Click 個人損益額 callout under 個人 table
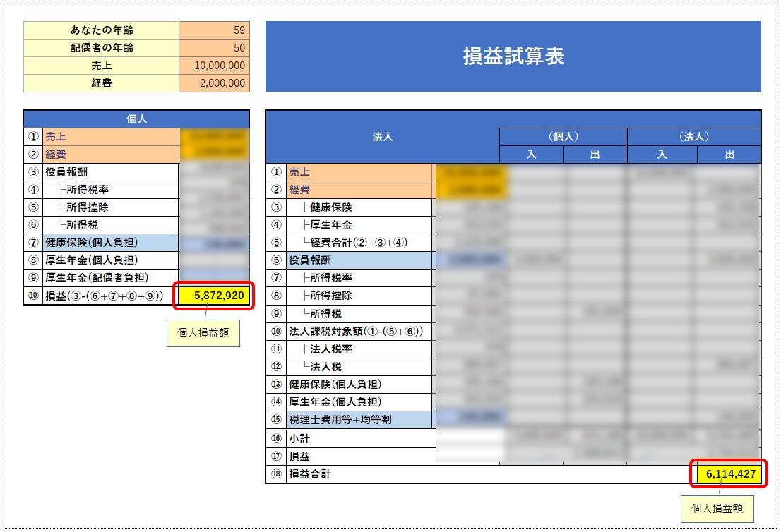The height and width of the screenshot is (532, 781). pyautogui.click(x=203, y=333)
